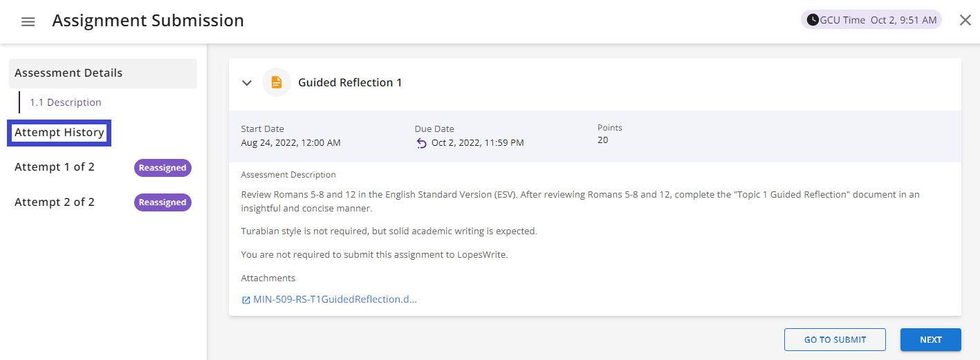Screen dimensions: 980x360
Task: Click the orange document icon beside Guided Reflection 1
Action: [277, 82]
